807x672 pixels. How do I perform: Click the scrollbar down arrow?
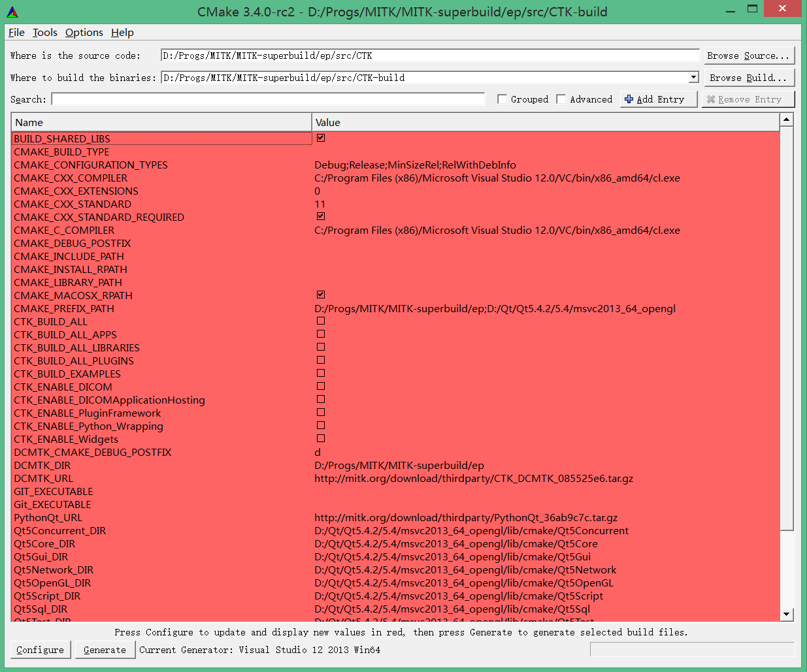787,615
